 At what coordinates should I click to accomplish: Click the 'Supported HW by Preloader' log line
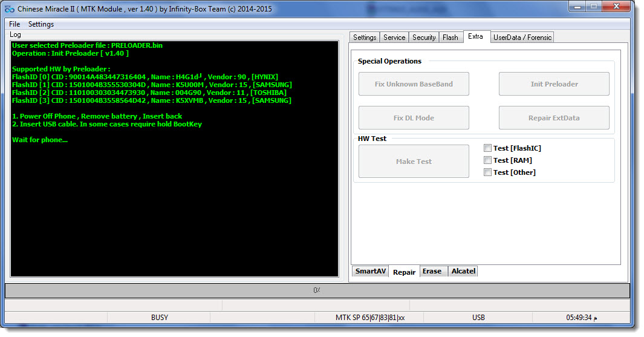click(x=61, y=69)
